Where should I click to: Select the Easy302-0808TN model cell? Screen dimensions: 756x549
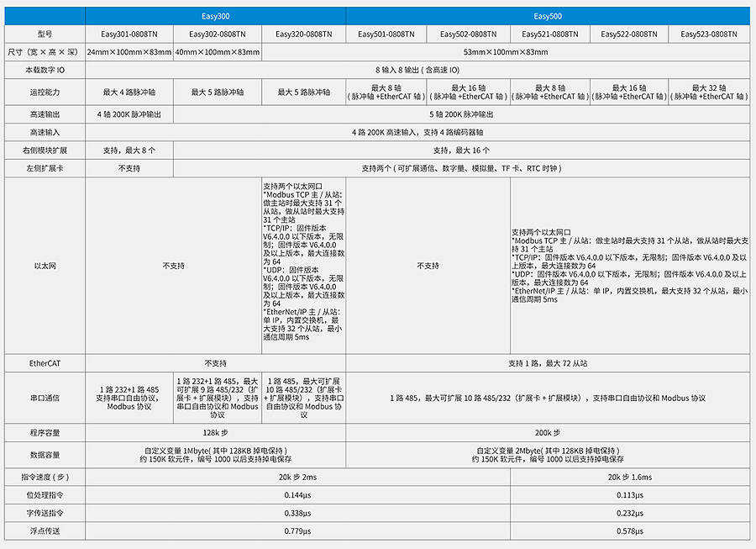218,34
